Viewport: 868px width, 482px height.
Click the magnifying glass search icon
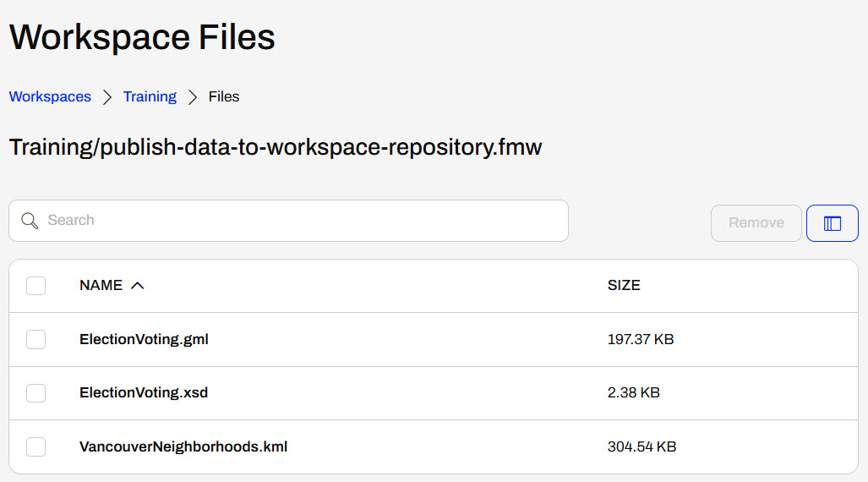pyautogui.click(x=30, y=221)
